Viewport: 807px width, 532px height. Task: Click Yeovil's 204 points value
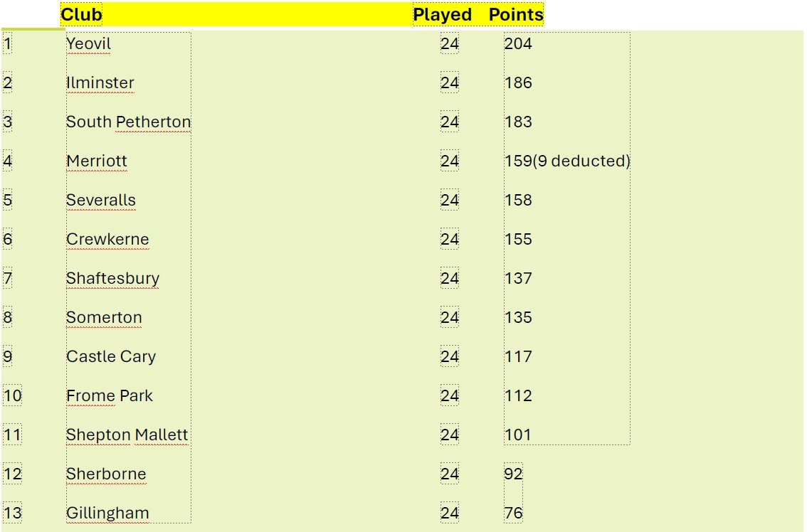pos(518,44)
